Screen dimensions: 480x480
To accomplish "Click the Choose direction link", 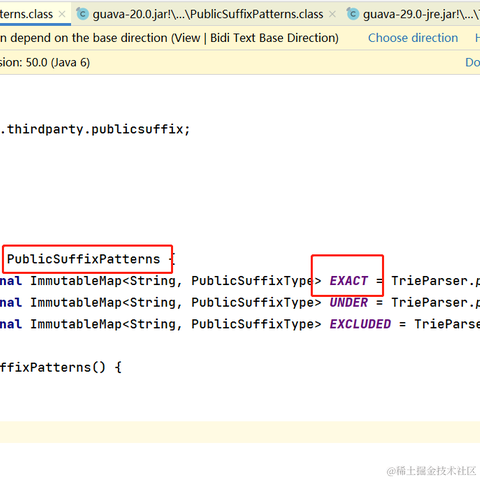I will [x=413, y=38].
